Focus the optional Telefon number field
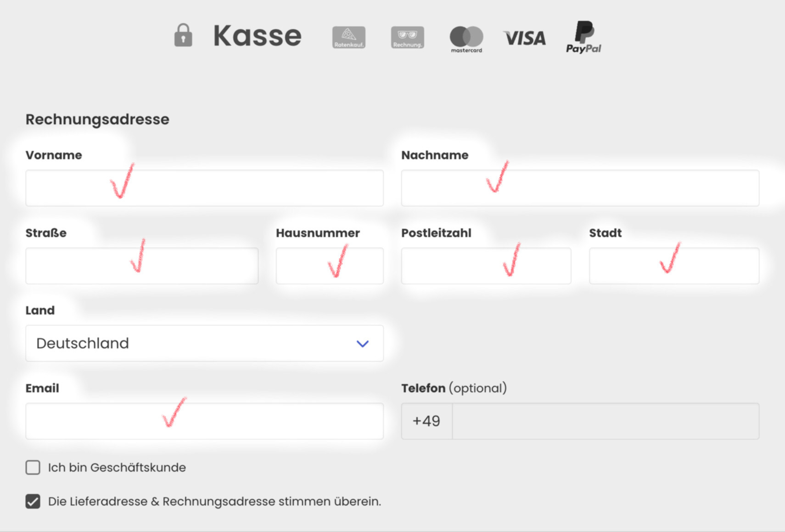This screenshot has width=785, height=532. point(606,421)
